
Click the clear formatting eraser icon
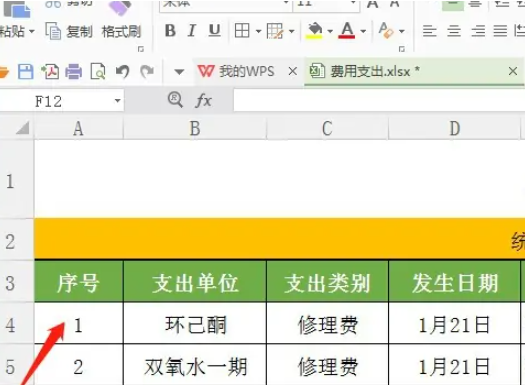pos(386,30)
